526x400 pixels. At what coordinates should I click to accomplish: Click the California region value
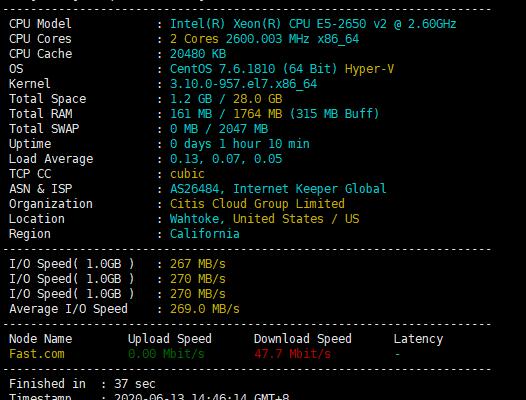(205, 234)
